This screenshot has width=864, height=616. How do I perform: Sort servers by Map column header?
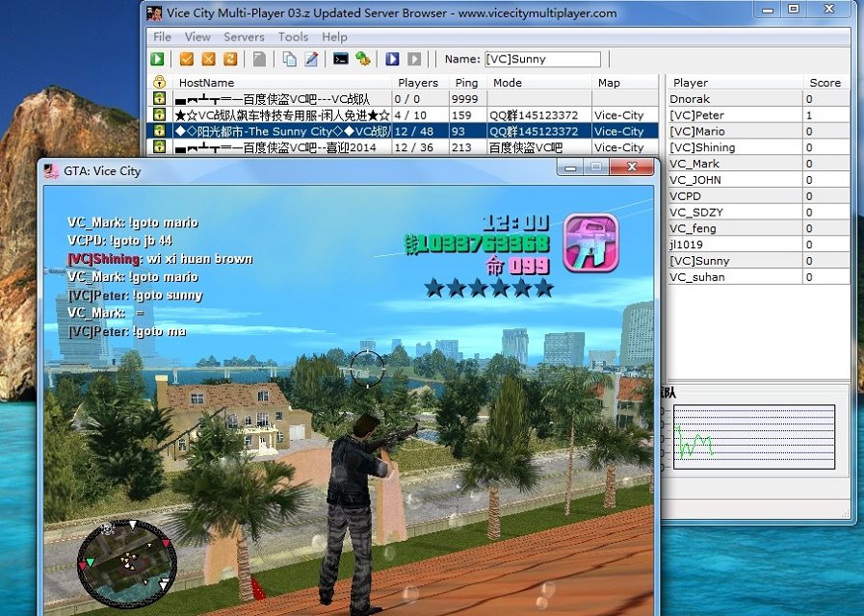tap(625, 83)
